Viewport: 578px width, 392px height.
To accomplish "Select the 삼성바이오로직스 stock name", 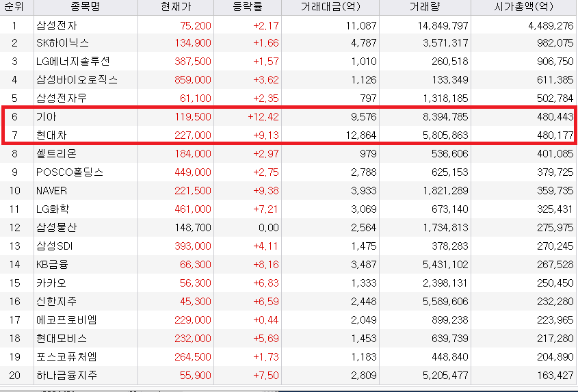I will click(77, 79).
